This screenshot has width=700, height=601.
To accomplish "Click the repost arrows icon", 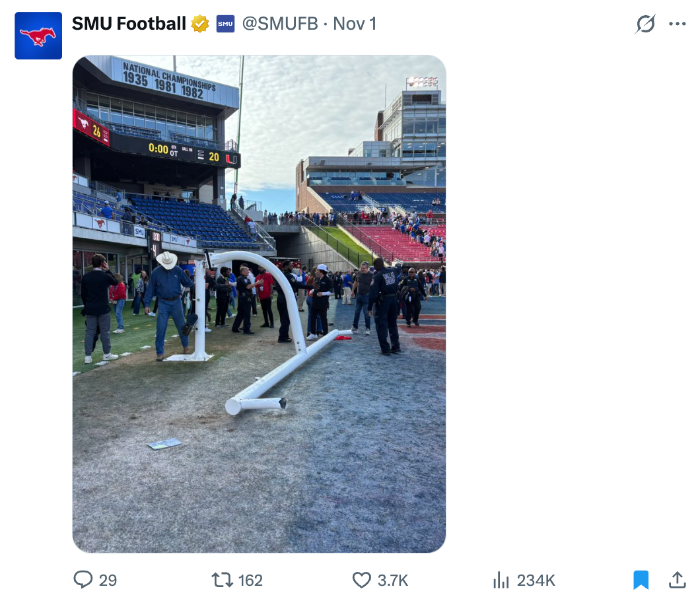I will click(222, 580).
